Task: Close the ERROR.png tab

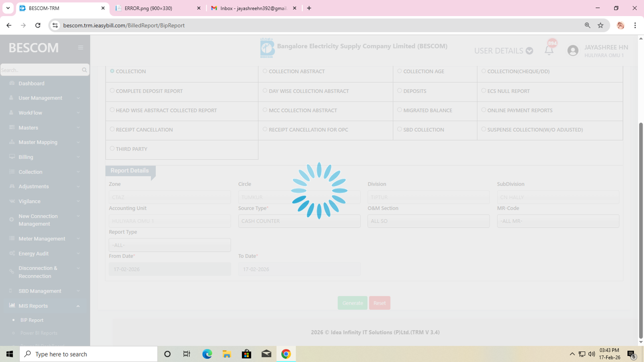Action: point(199,8)
